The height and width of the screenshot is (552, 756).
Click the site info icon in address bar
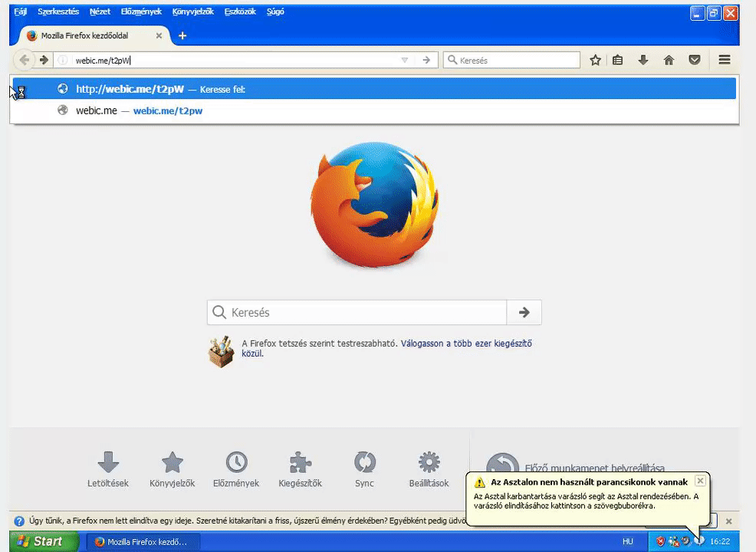[63, 61]
